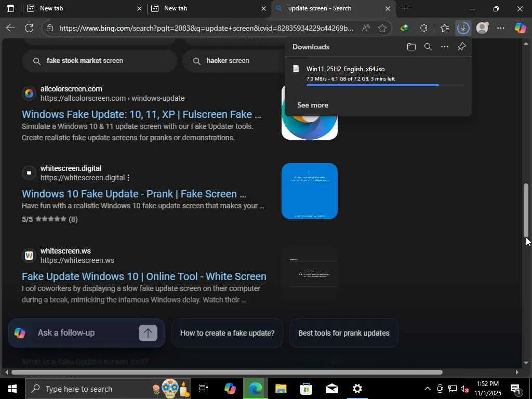Screen dimensions: 532x399
Task: Open a new browser tab
Action: pyautogui.click(x=404, y=8)
